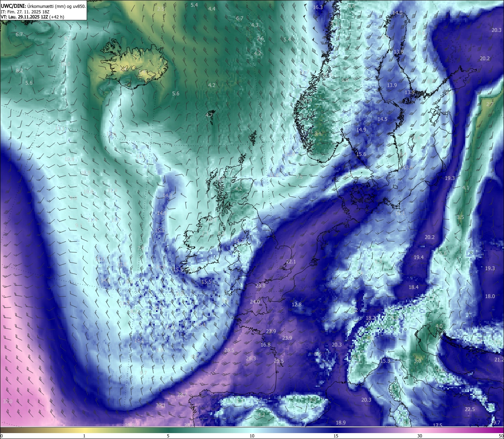Click the 17.5 value at the bottom
The width and height of the screenshot is (504, 439).
437,425
